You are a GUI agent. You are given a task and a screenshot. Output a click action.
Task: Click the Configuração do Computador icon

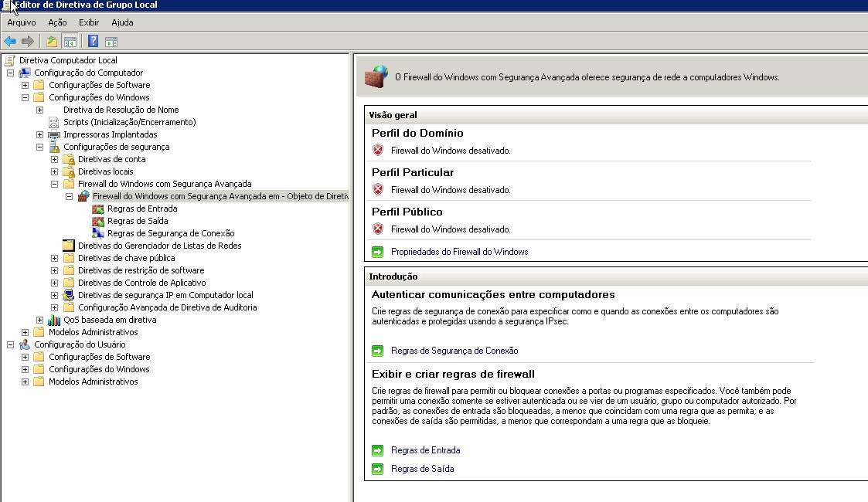(25, 73)
